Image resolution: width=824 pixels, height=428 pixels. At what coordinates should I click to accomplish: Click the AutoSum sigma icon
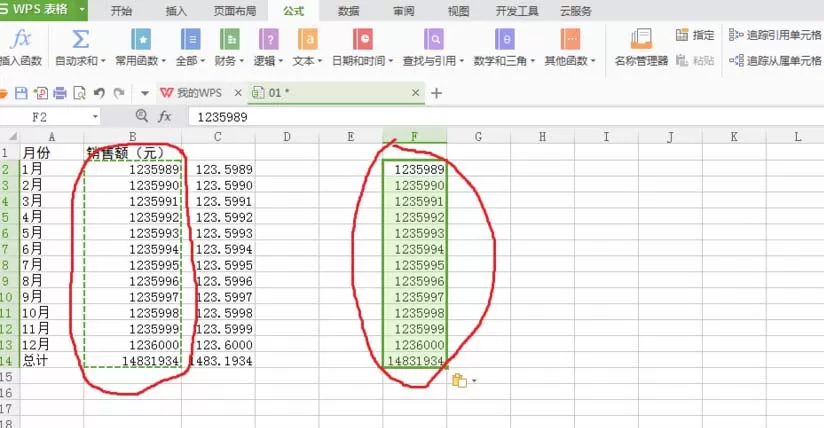80,39
